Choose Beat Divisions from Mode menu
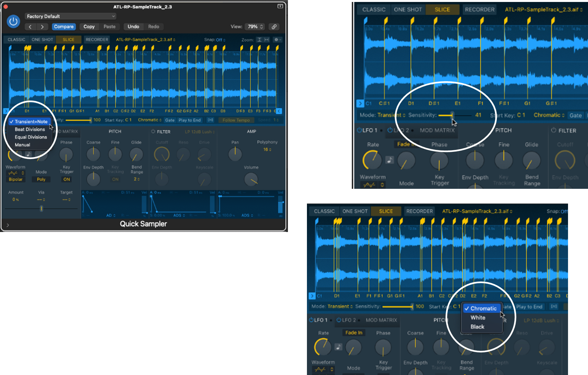 pos(30,129)
